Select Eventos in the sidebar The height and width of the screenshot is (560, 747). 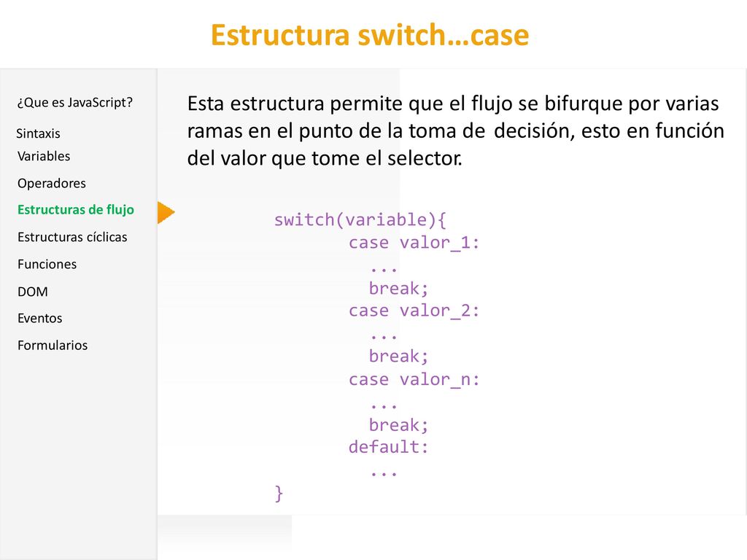(40, 318)
